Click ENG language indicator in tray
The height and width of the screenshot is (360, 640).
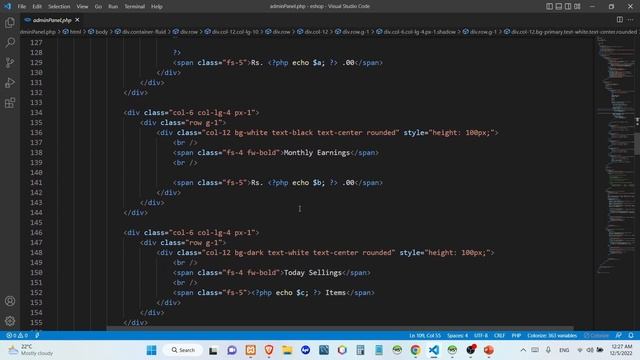tap(564, 350)
